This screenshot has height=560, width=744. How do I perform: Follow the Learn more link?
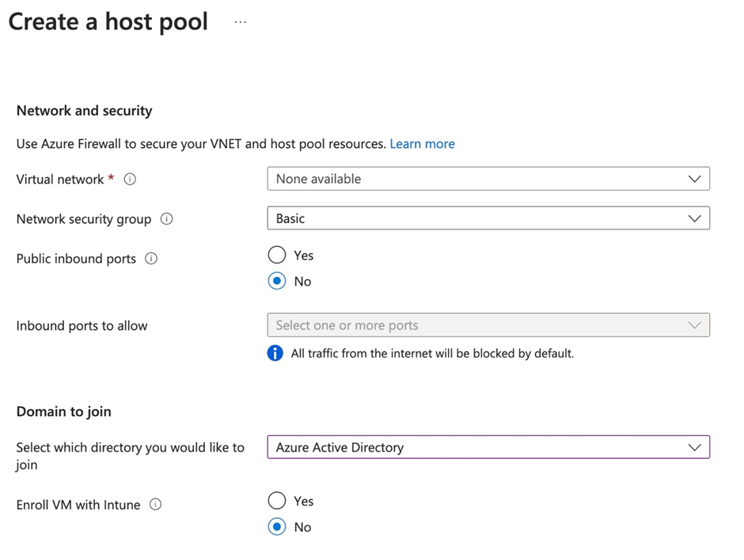pyautogui.click(x=423, y=144)
